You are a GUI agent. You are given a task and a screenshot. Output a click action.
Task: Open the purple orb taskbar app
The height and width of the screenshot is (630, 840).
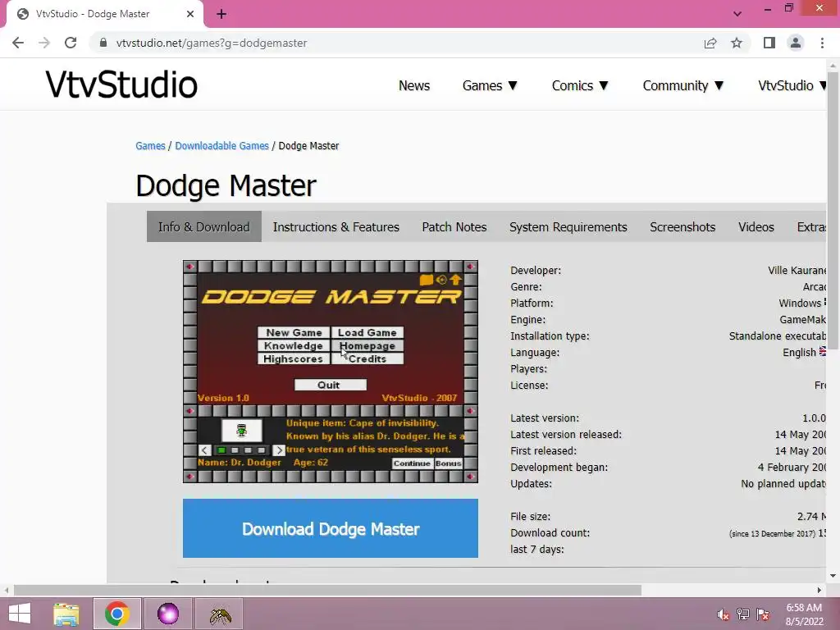pyautogui.click(x=167, y=614)
